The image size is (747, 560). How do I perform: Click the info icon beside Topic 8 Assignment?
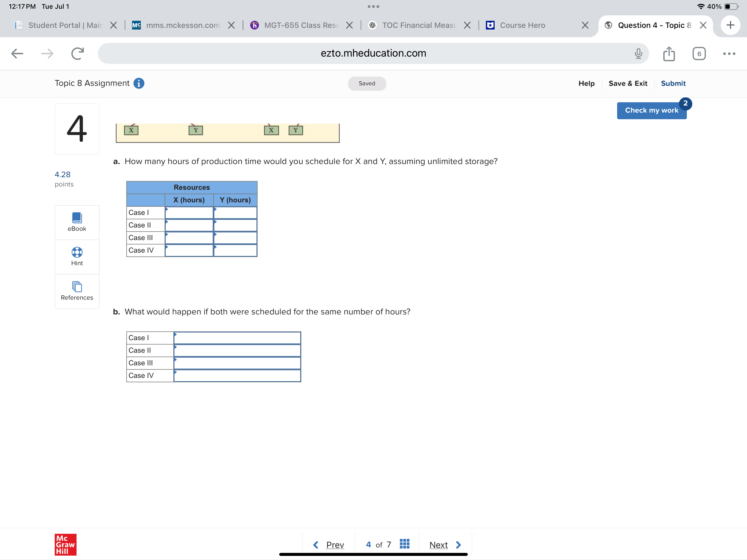pyautogui.click(x=139, y=83)
